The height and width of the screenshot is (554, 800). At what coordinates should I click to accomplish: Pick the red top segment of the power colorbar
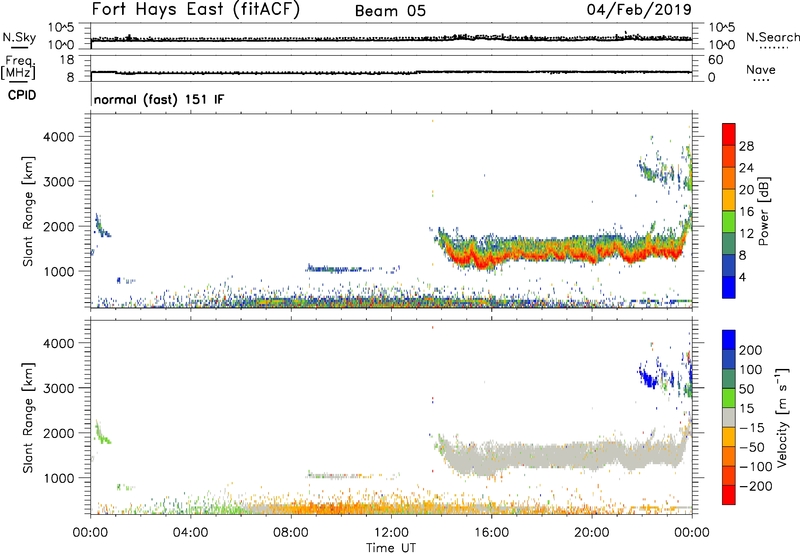(729, 135)
